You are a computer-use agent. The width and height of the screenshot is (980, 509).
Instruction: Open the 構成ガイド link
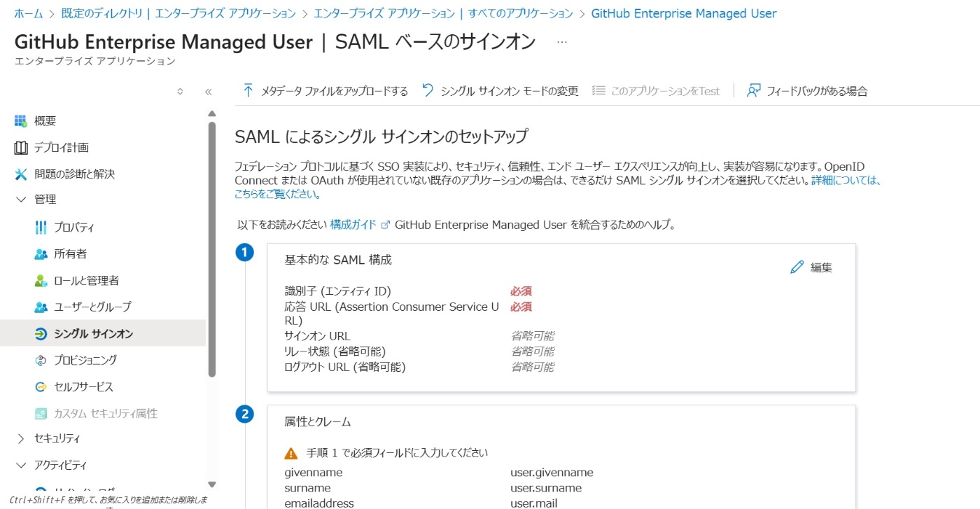pos(353,225)
